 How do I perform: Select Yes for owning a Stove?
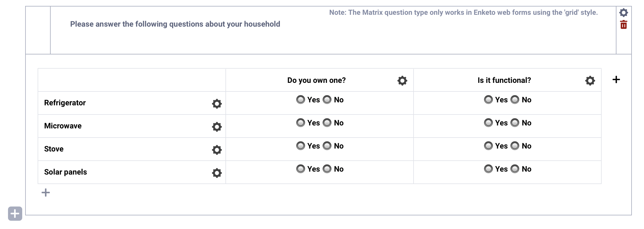(300, 146)
